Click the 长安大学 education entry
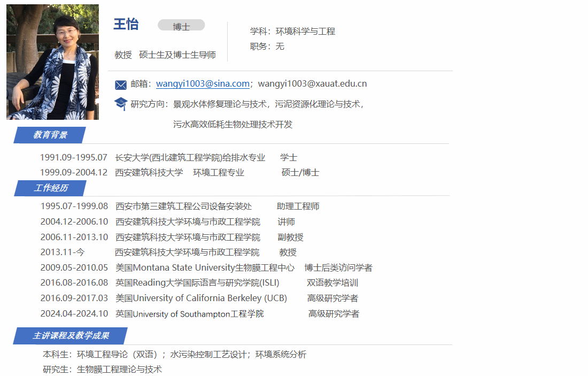The height and width of the screenshot is (376, 588). tap(190, 157)
